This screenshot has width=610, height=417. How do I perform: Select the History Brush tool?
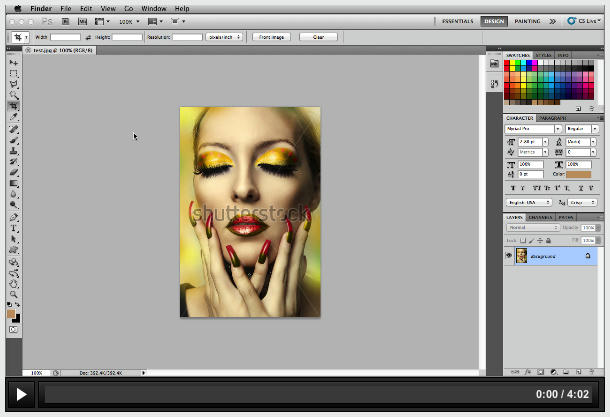14,161
